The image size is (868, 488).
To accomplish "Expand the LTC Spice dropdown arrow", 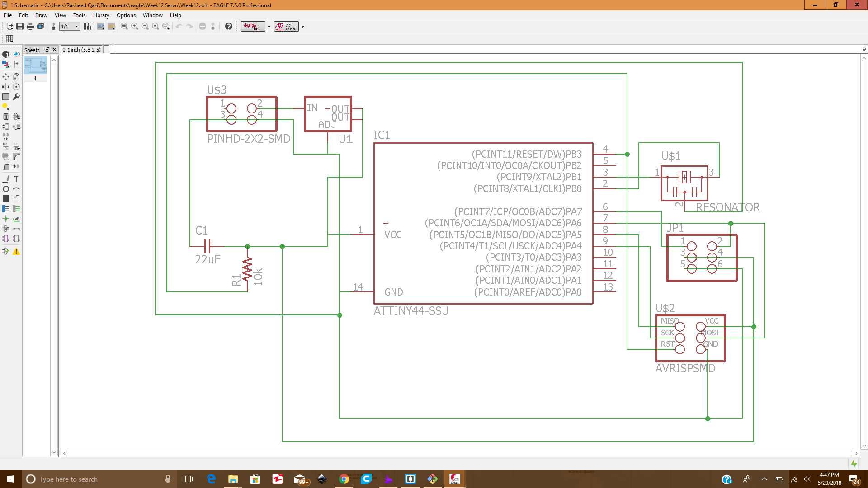I will [302, 27].
